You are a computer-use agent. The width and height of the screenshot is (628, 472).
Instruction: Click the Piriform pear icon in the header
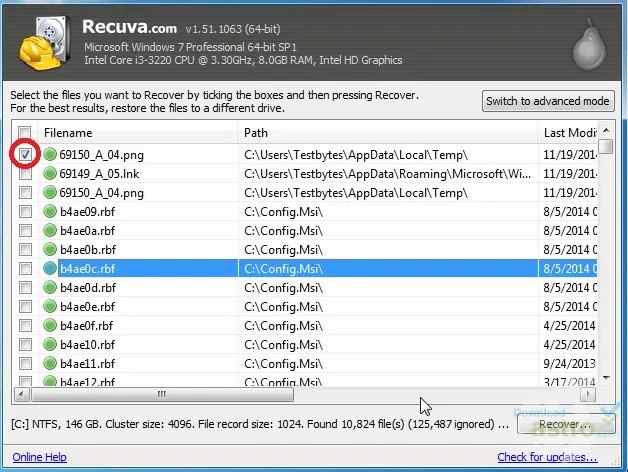pyautogui.click(x=589, y=44)
